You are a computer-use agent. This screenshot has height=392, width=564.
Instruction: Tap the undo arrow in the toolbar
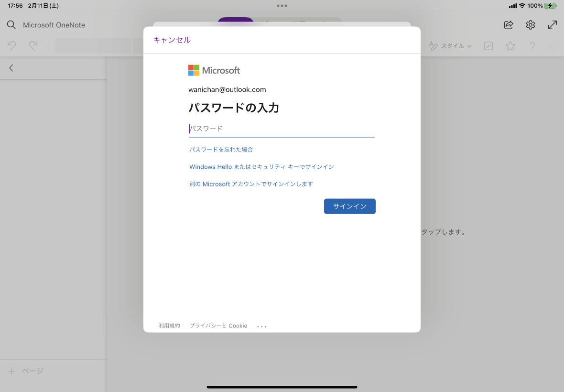(11, 46)
